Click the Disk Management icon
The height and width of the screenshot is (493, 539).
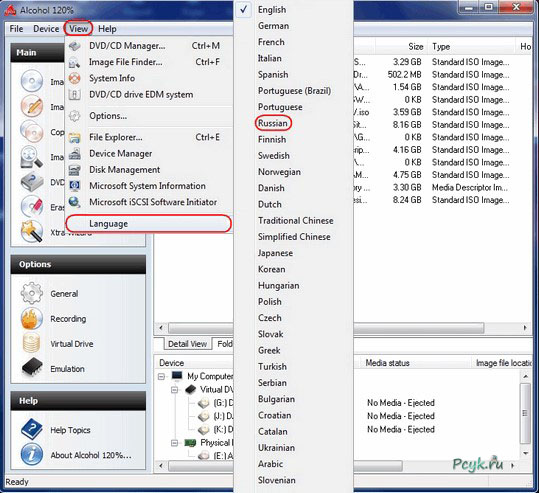pos(75,170)
